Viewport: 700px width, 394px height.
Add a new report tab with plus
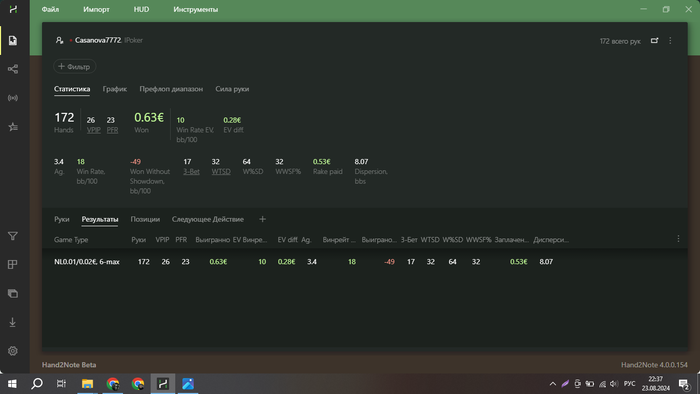pyautogui.click(x=262, y=219)
